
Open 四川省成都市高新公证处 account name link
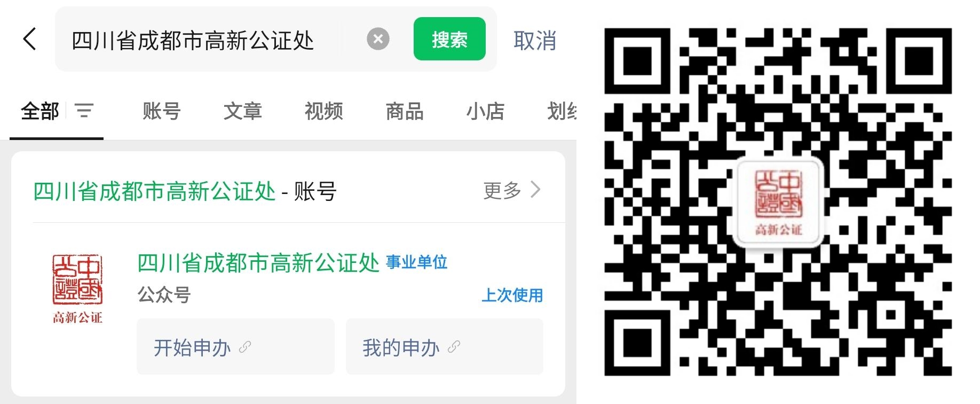coord(258,263)
